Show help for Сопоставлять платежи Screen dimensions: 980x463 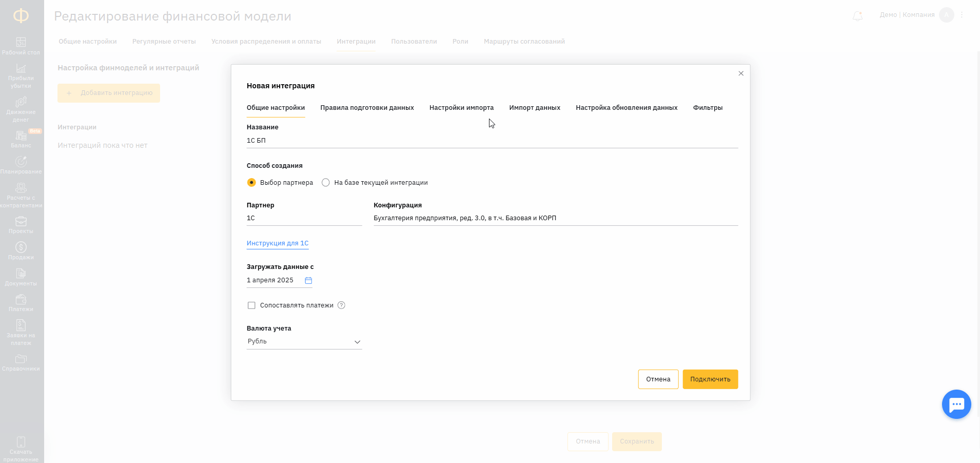pos(341,305)
